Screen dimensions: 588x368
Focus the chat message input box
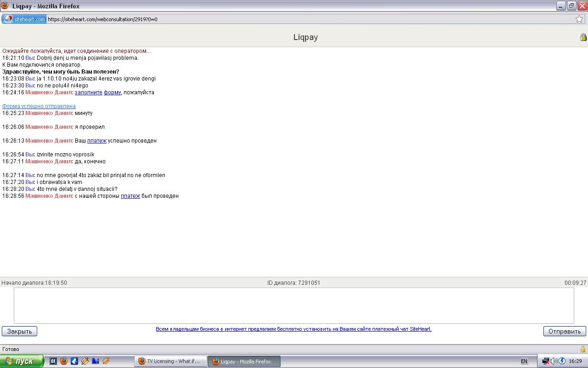tap(294, 305)
